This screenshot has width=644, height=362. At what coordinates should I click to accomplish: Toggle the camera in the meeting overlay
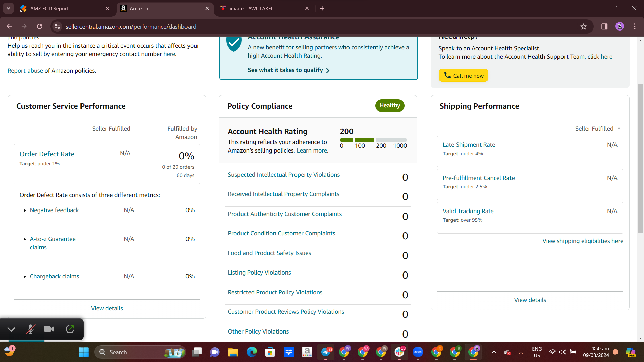click(49, 329)
